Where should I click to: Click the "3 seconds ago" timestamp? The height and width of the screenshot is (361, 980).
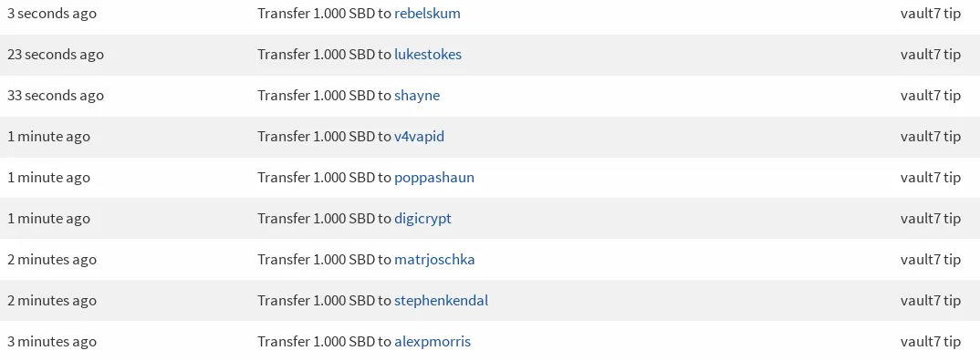pos(52,13)
